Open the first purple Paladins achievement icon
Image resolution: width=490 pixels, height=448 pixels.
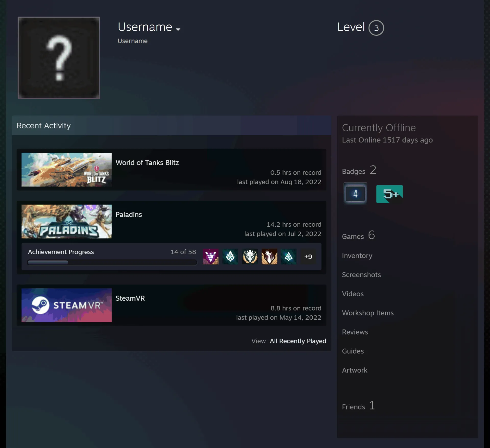(211, 257)
